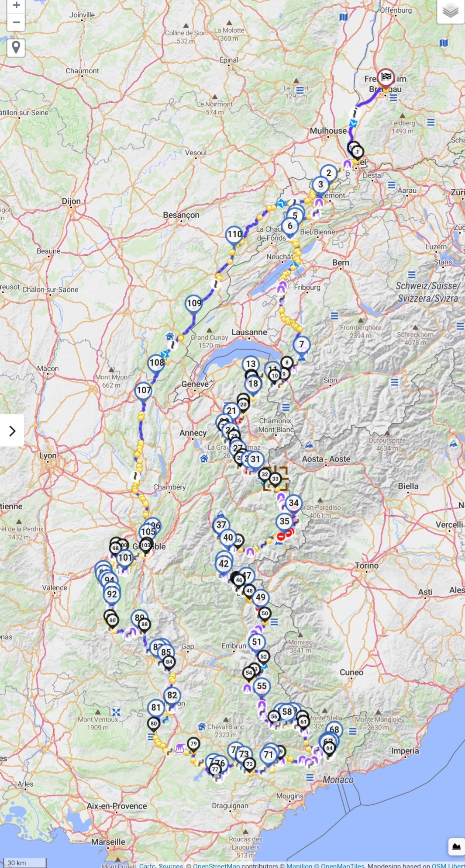Viewport: 465px width, 868px height.
Task: Click the home icon near Annecy
Action: (204, 458)
